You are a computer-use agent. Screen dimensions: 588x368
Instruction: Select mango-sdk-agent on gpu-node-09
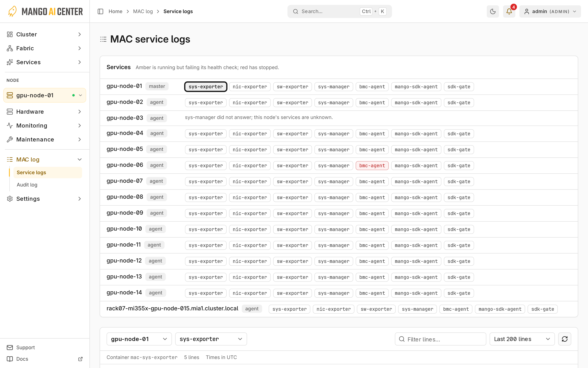click(416, 213)
